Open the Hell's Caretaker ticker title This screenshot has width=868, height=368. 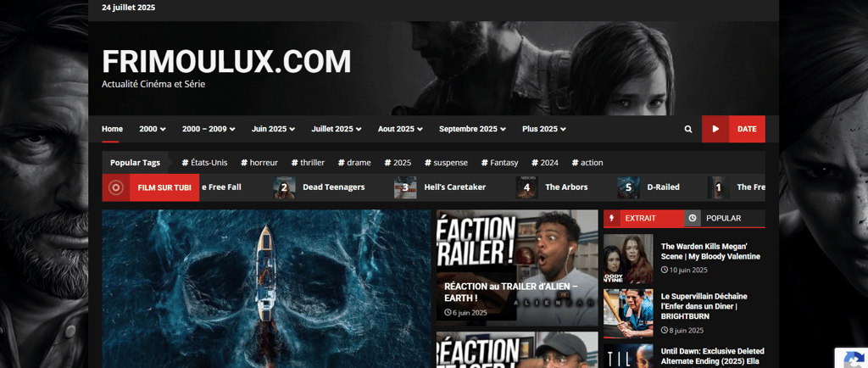455,187
